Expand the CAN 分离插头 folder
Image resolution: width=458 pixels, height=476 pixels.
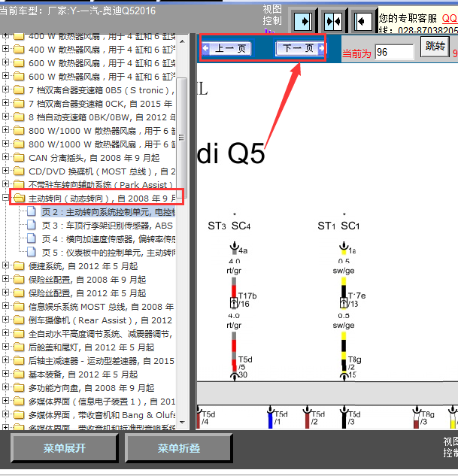pos(5,157)
